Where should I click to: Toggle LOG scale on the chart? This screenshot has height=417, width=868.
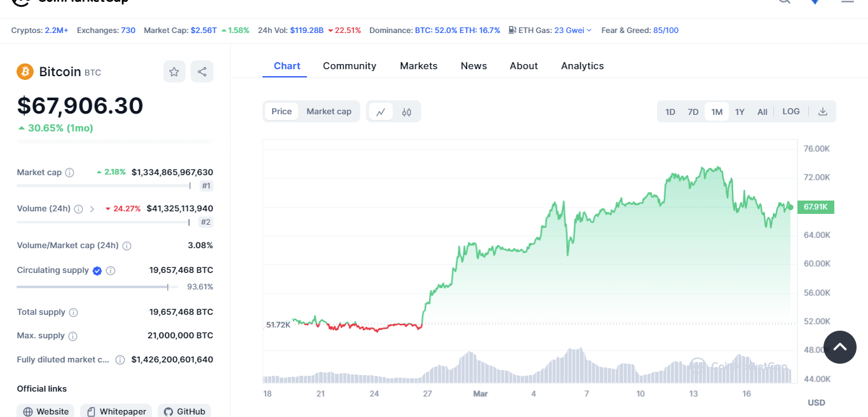[791, 112]
